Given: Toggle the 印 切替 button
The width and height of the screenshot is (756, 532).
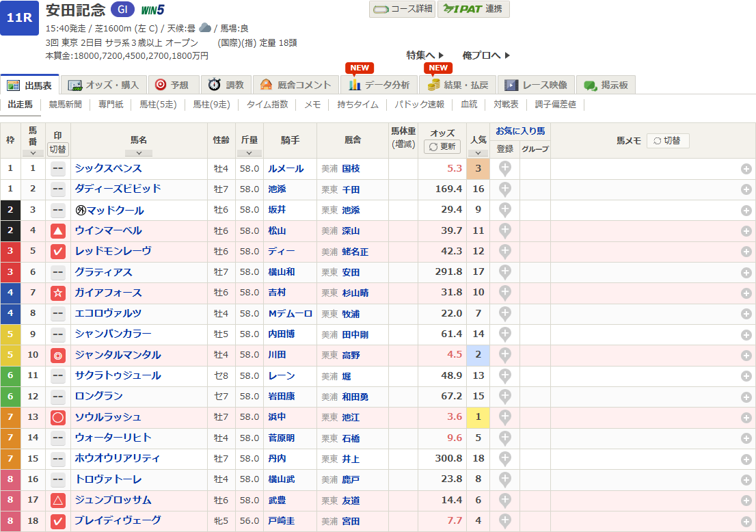Looking at the screenshot, I should pos(58,148).
